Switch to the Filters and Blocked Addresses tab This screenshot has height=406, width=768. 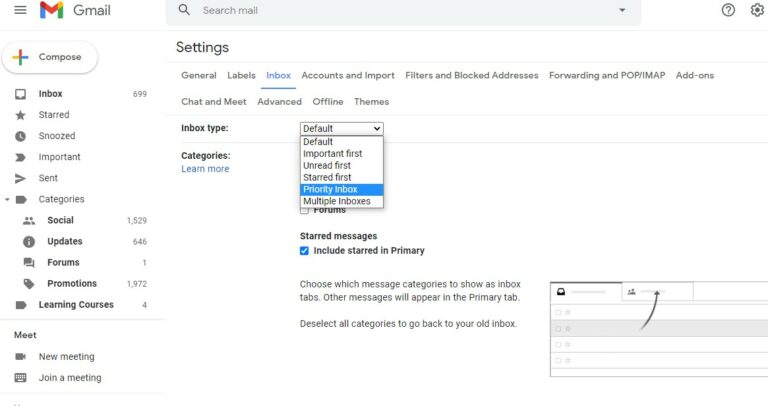click(472, 75)
